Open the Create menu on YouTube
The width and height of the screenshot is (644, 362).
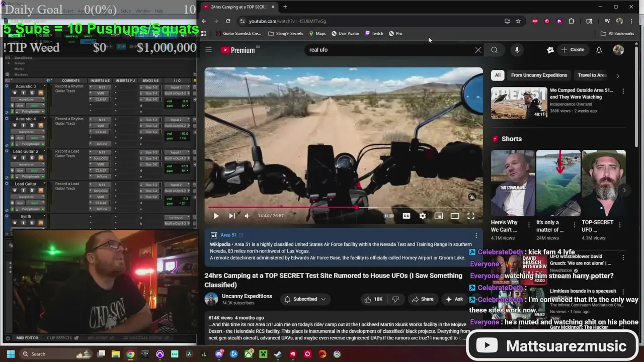pyautogui.click(x=573, y=50)
